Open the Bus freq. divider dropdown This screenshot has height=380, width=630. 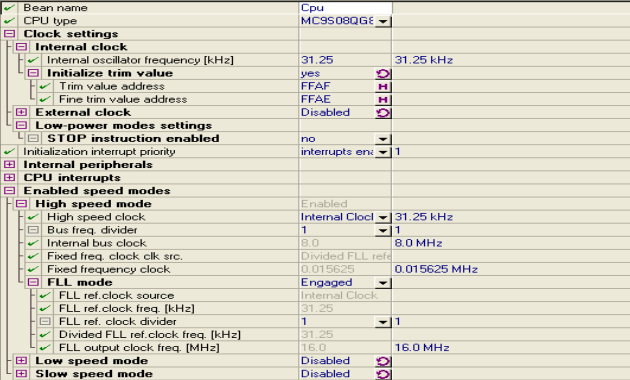click(383, 231)
